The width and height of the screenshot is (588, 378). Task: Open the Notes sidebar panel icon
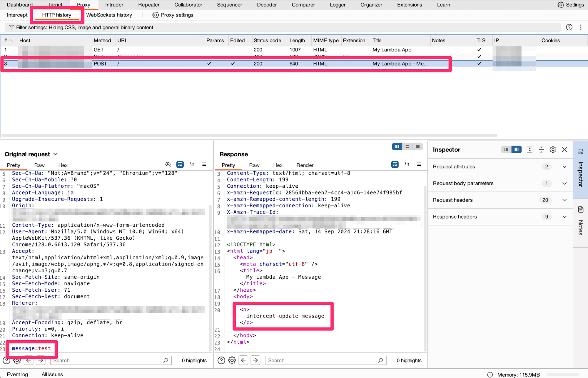pos(581,209)
